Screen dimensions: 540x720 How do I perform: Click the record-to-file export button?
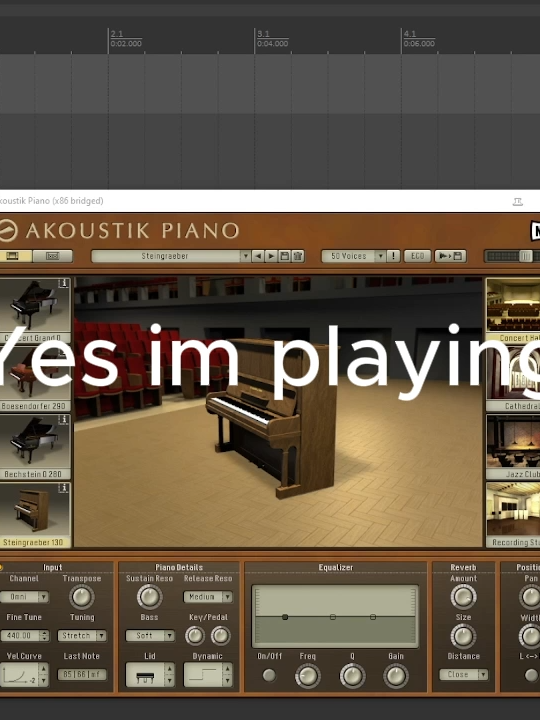(450, 256)
